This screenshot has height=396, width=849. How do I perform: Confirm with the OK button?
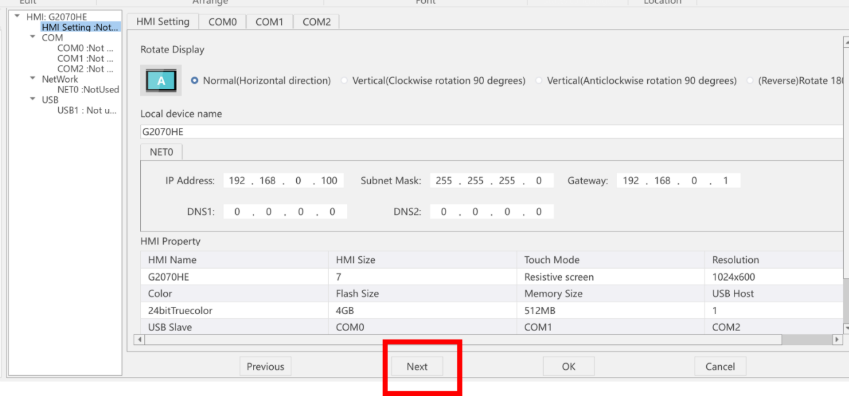569,367
